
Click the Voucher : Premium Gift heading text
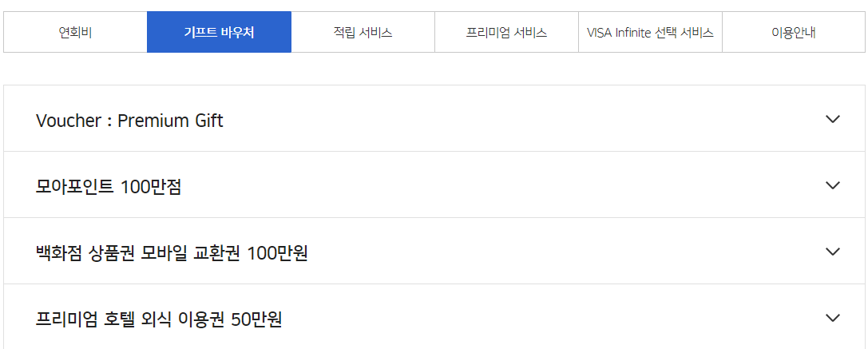(129, 121)
